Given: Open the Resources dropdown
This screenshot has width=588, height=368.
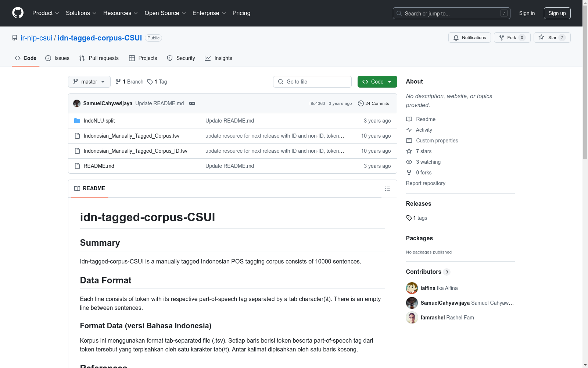Looking at the screenshot, I should [121, 13].
